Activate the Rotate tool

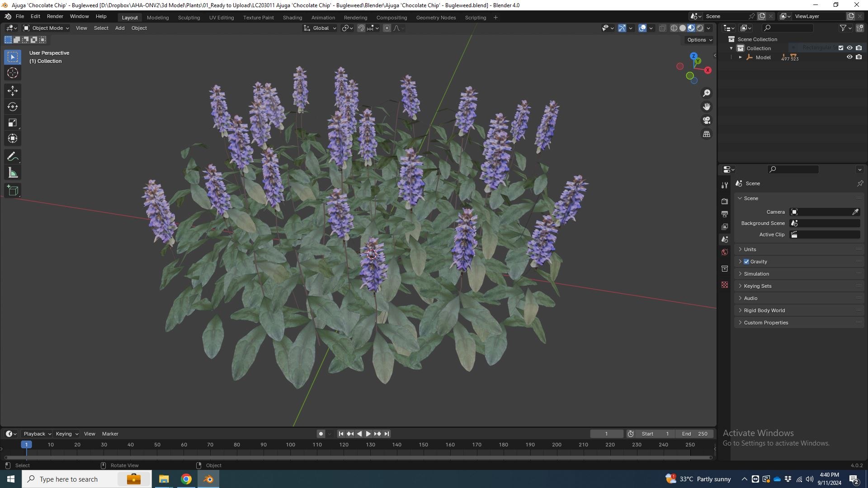point(13,107)
